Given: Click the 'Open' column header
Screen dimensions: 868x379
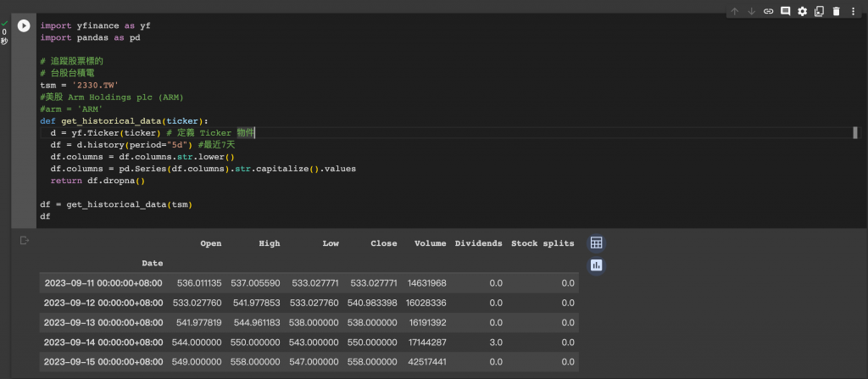Looking at the screenshot, I should 211,243.
